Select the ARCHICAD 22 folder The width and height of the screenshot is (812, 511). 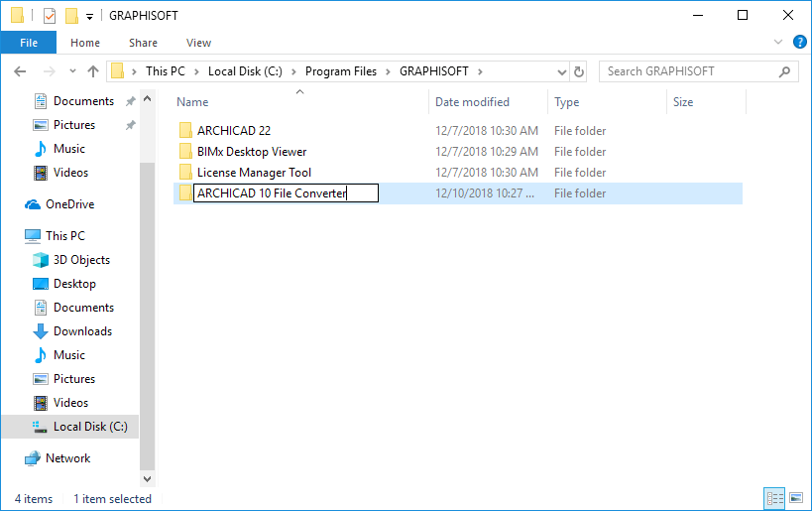234,131
